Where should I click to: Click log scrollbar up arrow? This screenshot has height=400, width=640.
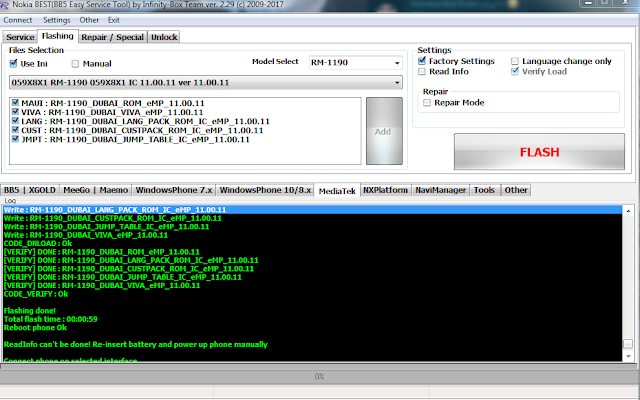(628, 211)
